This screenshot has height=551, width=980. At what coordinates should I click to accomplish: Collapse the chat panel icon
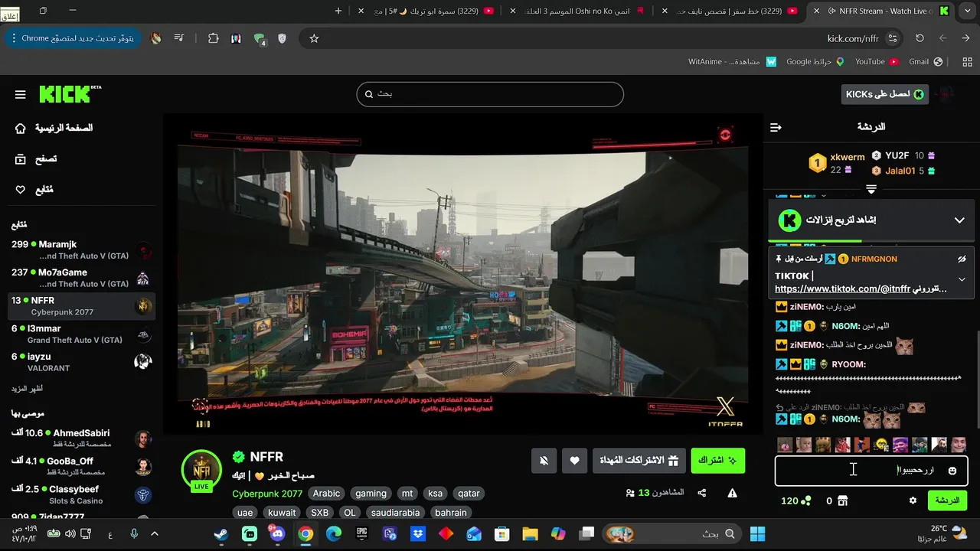(776, 127)
